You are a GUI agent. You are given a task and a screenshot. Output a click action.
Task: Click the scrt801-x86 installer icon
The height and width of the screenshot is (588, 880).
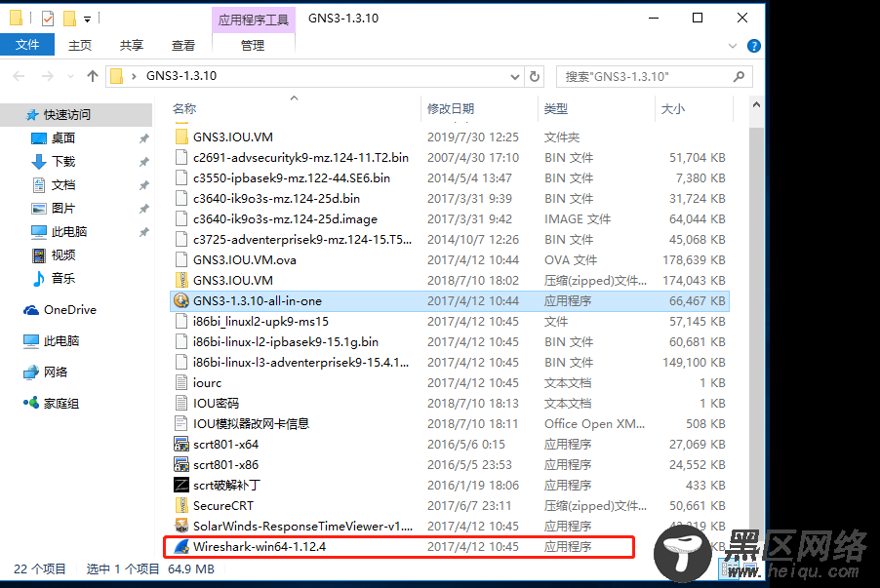point(181,464)
